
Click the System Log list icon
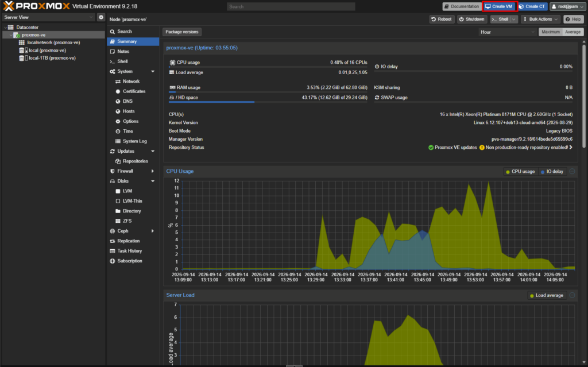click(118, 141)
